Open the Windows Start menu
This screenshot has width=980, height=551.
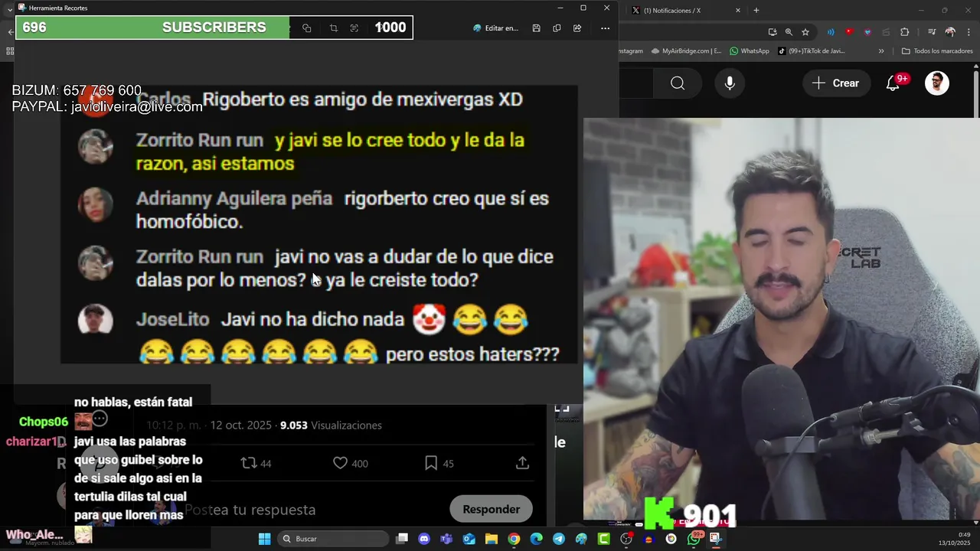(264, 539)
